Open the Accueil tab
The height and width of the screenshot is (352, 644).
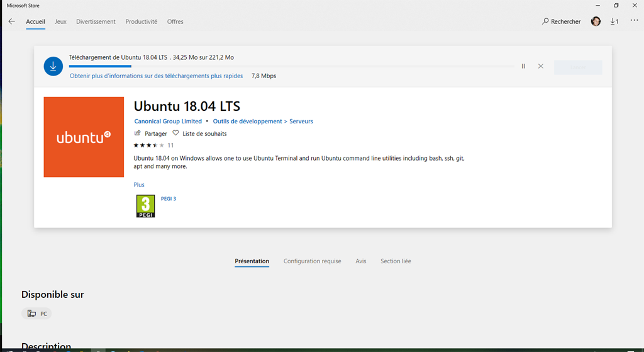[35, 21]
